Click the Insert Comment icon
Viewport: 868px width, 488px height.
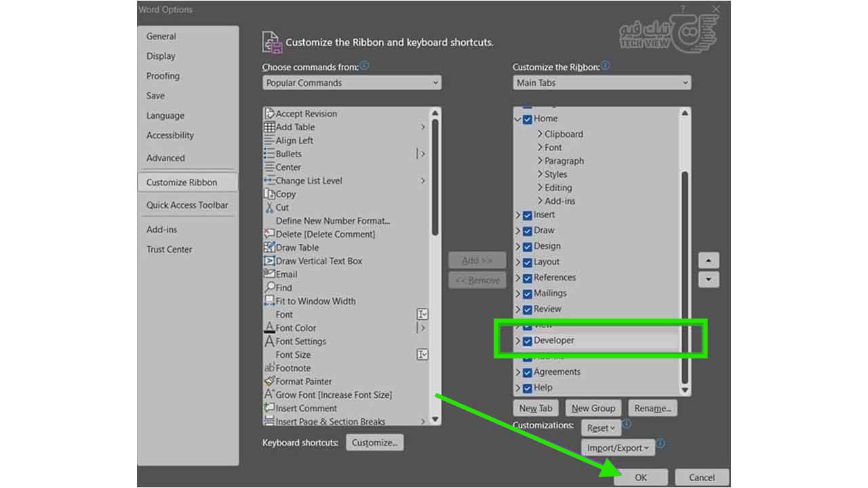click(269, 408)
